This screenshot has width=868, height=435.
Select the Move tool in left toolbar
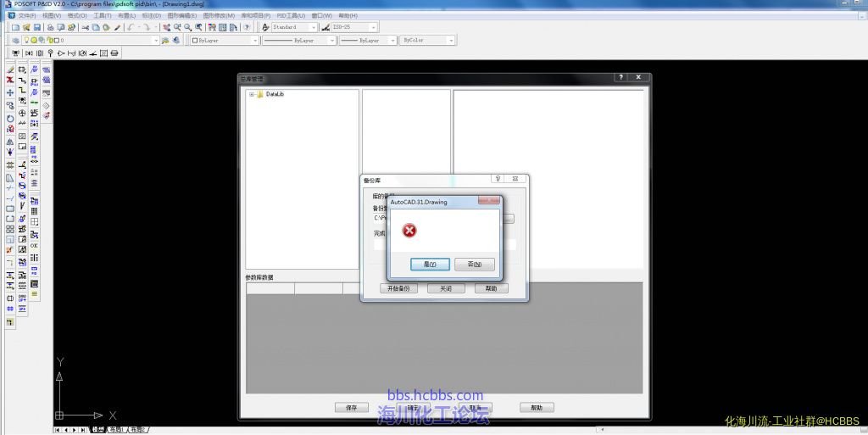tap(10, 92)
